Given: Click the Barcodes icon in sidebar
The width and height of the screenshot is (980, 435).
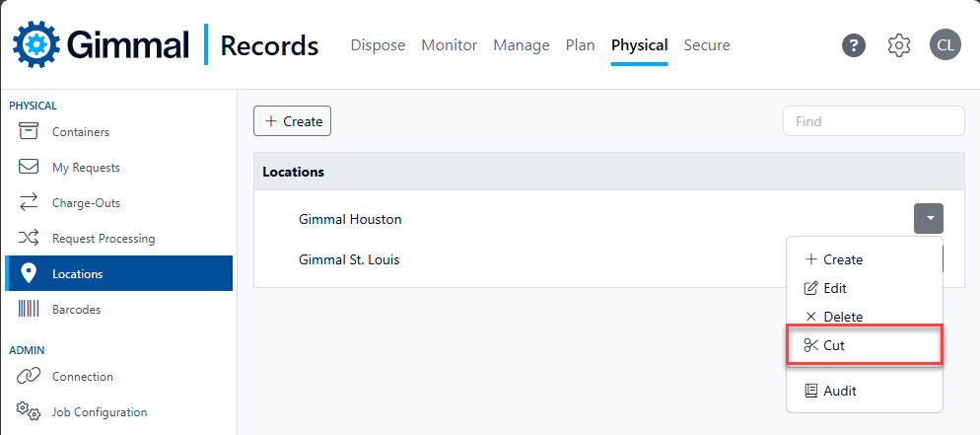Looking at the screenshot, I should (x=29, y=310).
